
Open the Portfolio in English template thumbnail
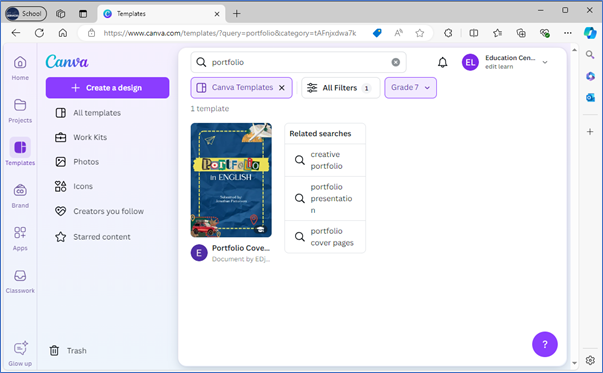pos(231,180)
